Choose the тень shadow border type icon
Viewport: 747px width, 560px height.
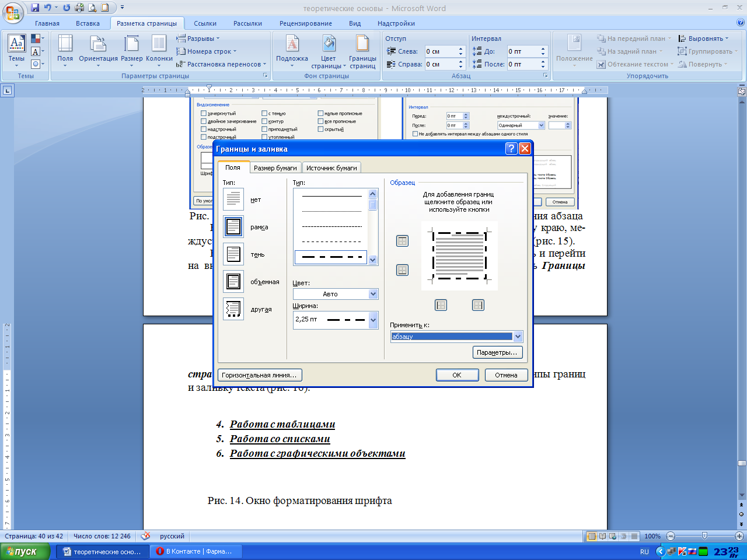233,254
